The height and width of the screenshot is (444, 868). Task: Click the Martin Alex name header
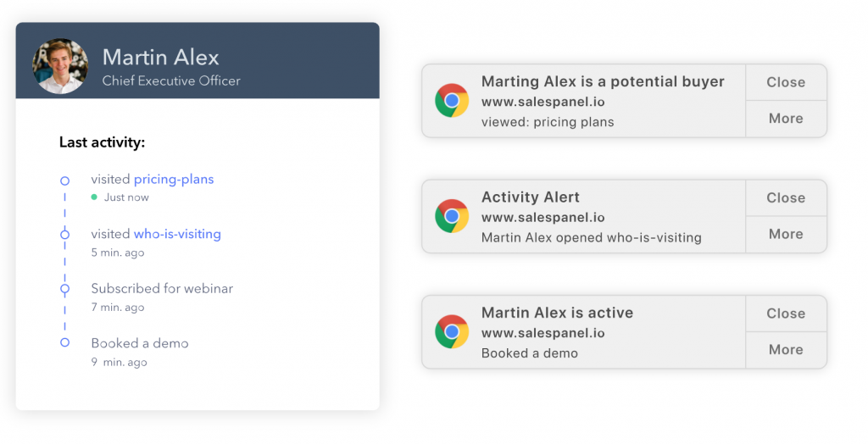[x=161, y=58]
